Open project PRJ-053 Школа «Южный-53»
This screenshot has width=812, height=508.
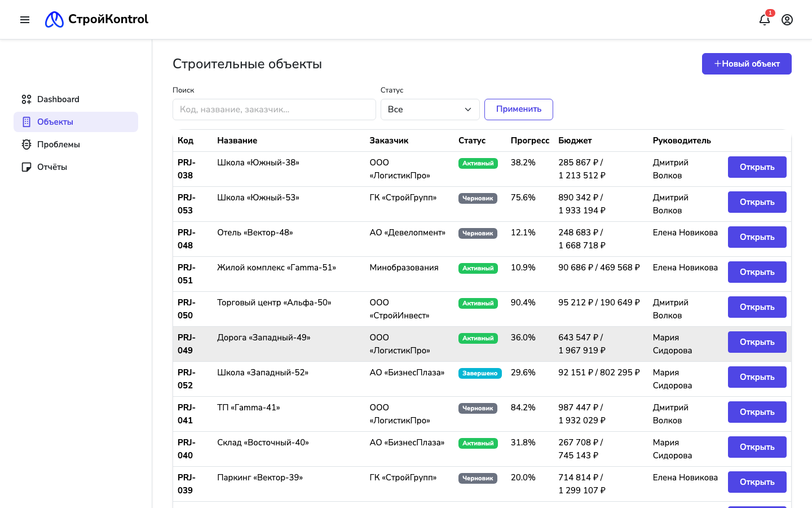[x=757, y=202]
